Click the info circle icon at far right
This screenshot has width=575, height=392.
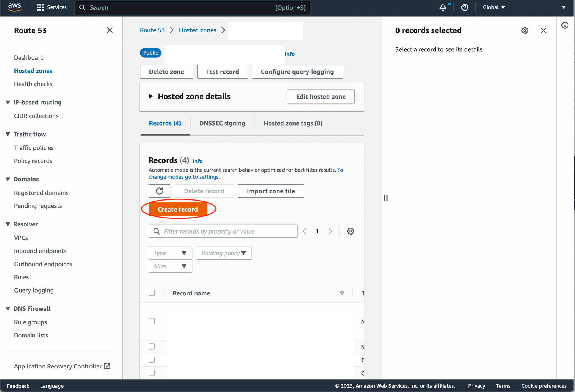click(x=565, y=26)
